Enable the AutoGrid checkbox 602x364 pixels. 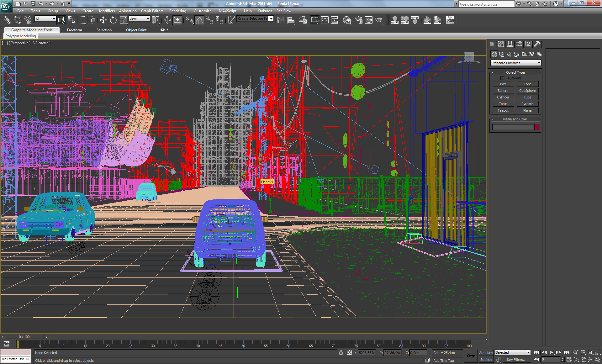tap(502, 78)
